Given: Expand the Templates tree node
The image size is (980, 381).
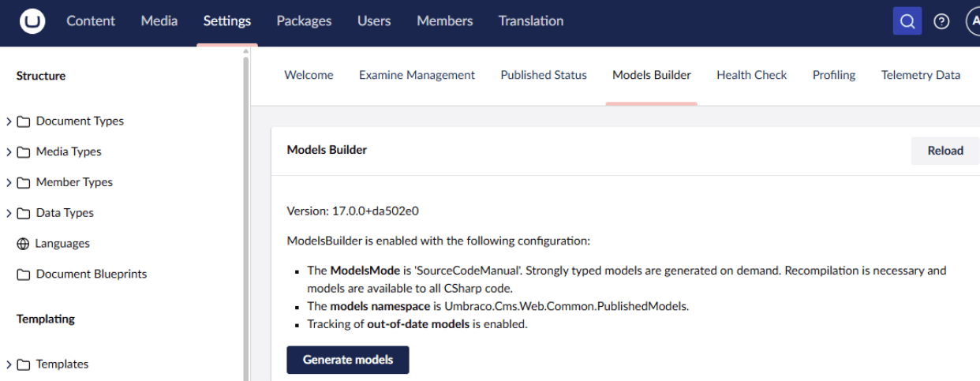Looking at the screenshot, I should 9,364.
